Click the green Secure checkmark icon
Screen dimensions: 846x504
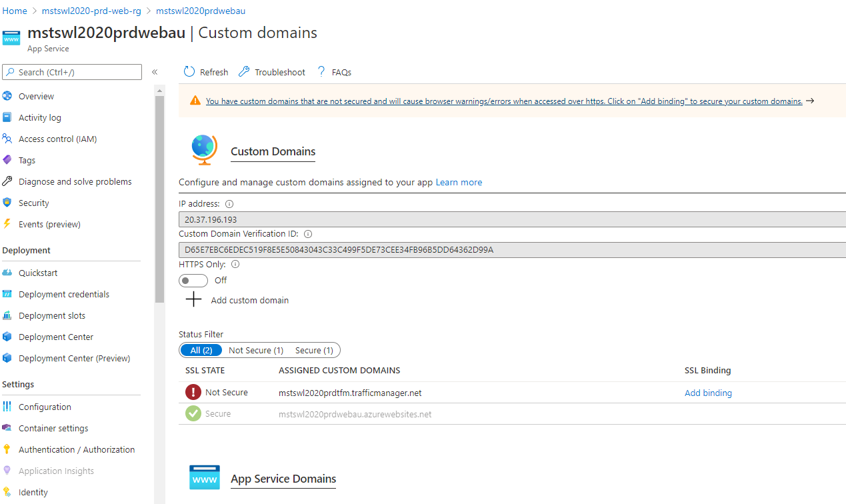pos(193,414)
